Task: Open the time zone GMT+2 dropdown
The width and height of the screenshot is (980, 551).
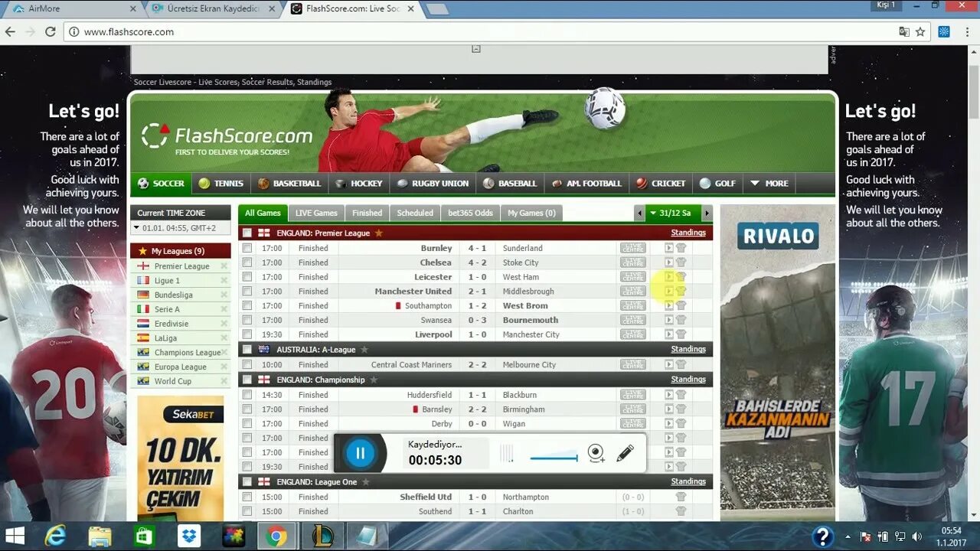Action: tap(180, 227)
